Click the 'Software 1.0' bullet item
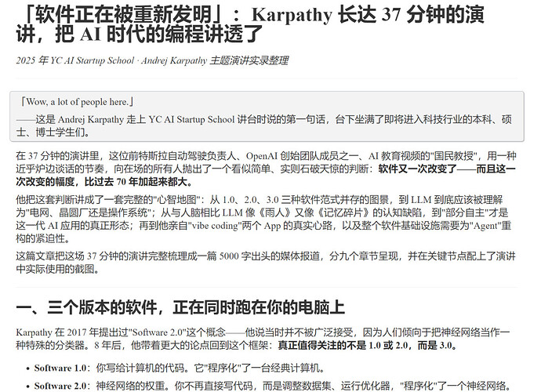The height and width of the screenshot is (392, 541). tap(179, 368)
